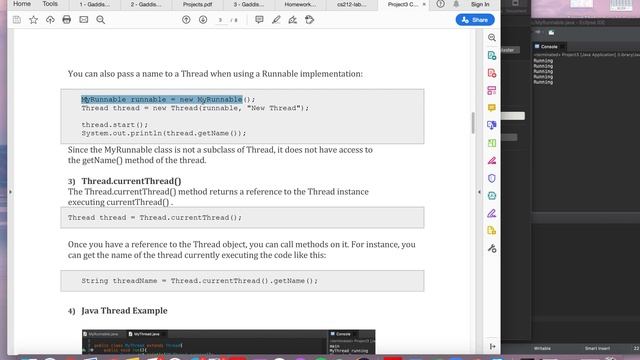Screen dimensions: 640x360
Task: Go to the previous page with the up arrow
Action: tap(186, 20)
